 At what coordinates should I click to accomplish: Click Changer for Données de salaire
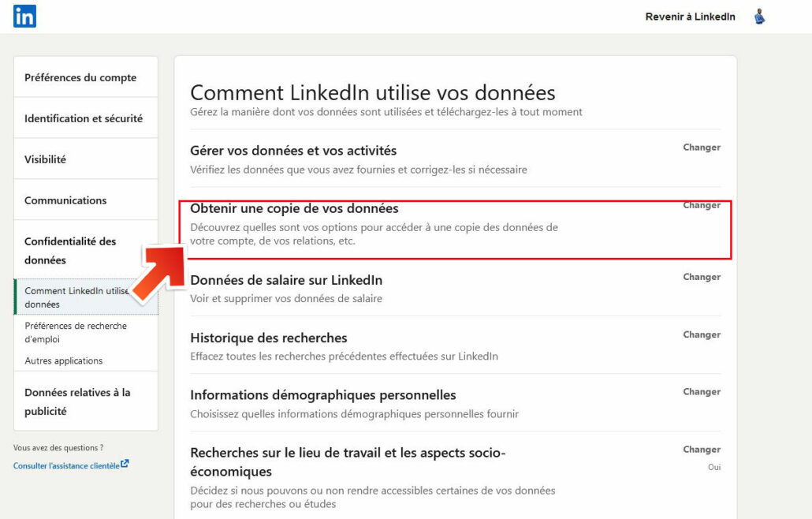click(702, 277)
